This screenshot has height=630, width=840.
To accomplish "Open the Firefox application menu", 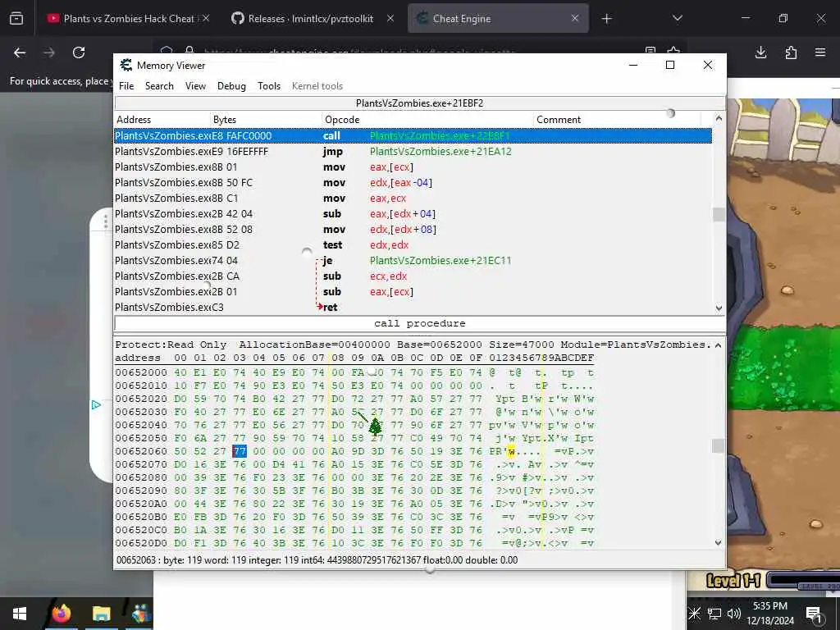I will [x=820, y=52].
